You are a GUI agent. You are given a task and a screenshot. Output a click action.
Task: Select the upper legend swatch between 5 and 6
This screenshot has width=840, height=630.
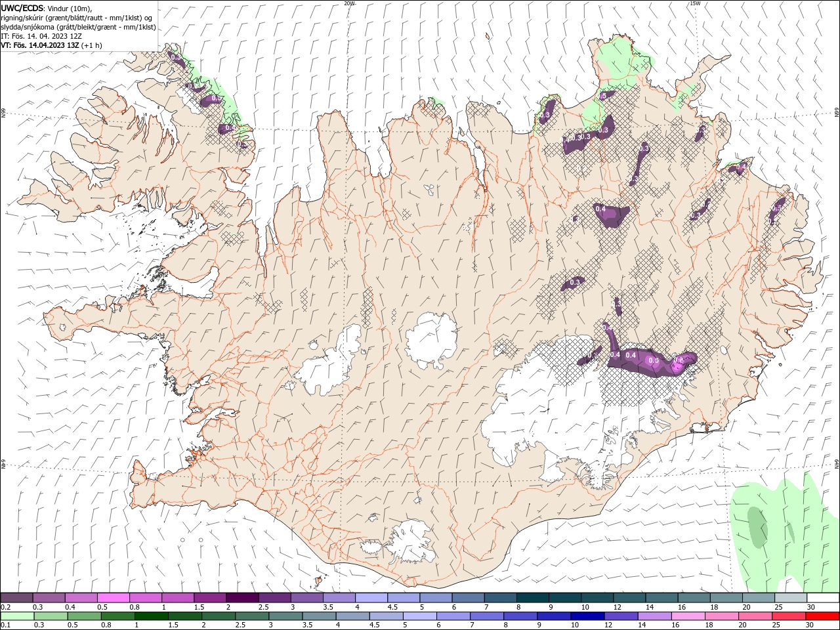tap(435, 598)
